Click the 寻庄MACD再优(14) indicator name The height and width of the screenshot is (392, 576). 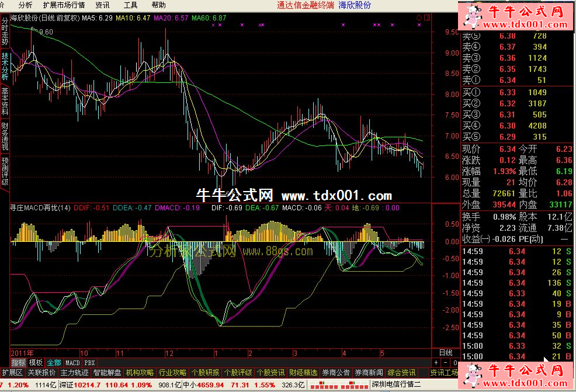click(40, 208)
